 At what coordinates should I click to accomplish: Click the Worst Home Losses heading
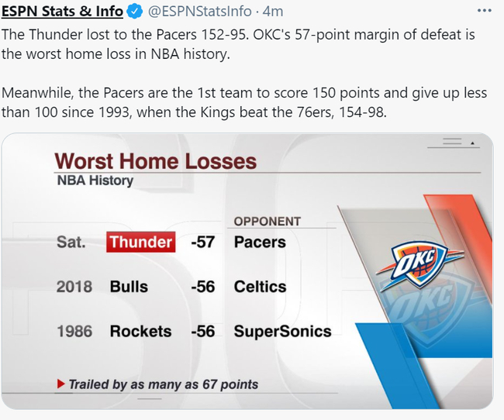click(x=155, y=161)
